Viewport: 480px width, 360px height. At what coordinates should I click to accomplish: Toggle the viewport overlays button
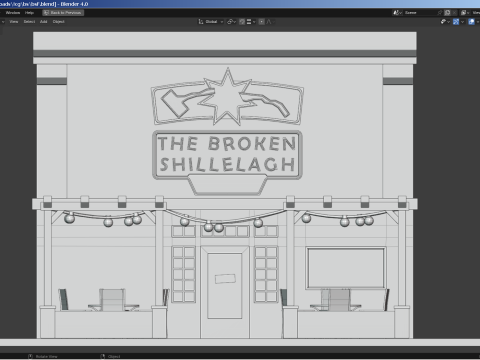point(471,22)
